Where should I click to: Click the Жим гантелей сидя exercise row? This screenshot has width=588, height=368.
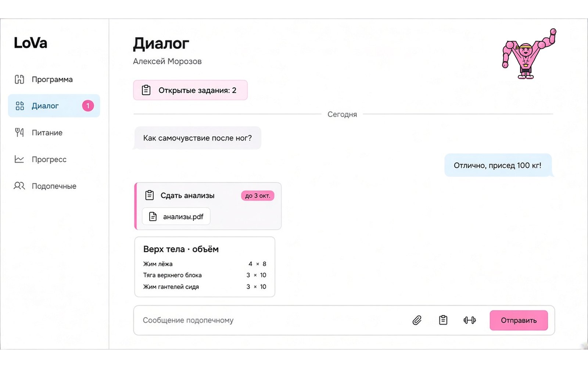click(205, 287)
